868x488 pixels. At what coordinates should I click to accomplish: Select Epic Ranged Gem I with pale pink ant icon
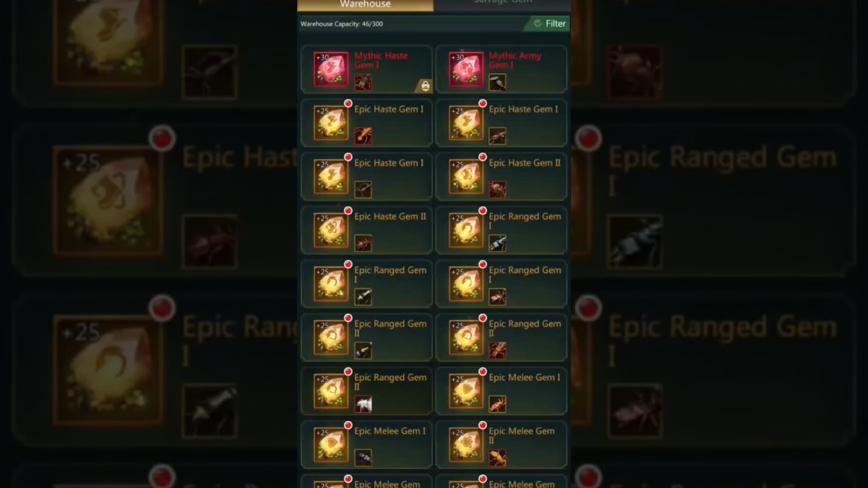point(501,285)
